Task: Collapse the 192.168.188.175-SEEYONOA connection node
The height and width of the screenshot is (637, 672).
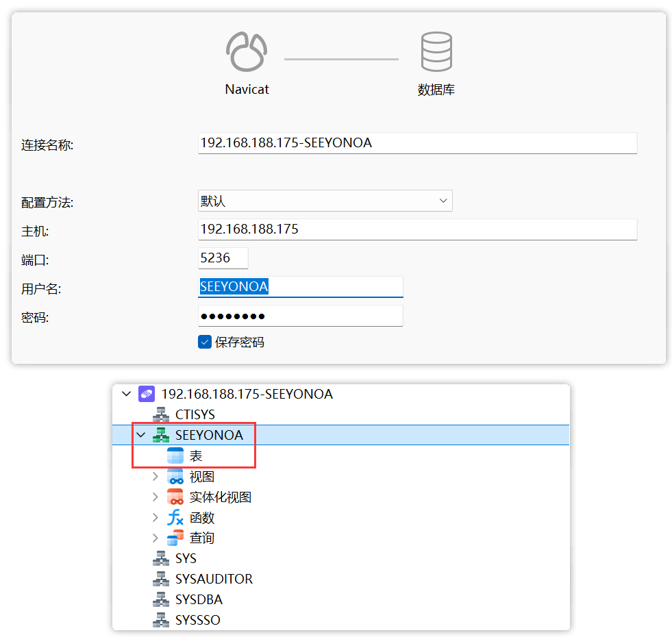Action: click(x=127, y=394)
